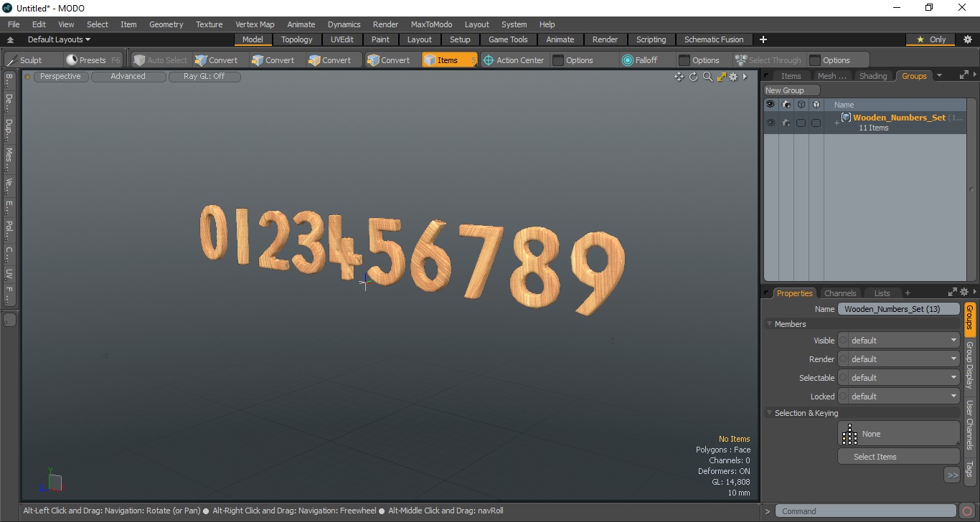Open the Channels tab
This screenshot has height=522, width=980.
[x=840, y=293]
